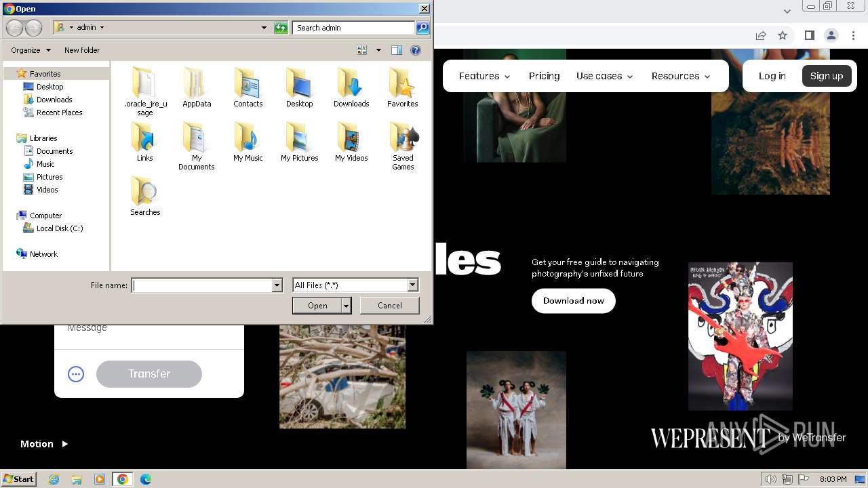Viewport: 868px width, 488px height.
Task: Expand the Resources menu
Action: tap(682, 76)
